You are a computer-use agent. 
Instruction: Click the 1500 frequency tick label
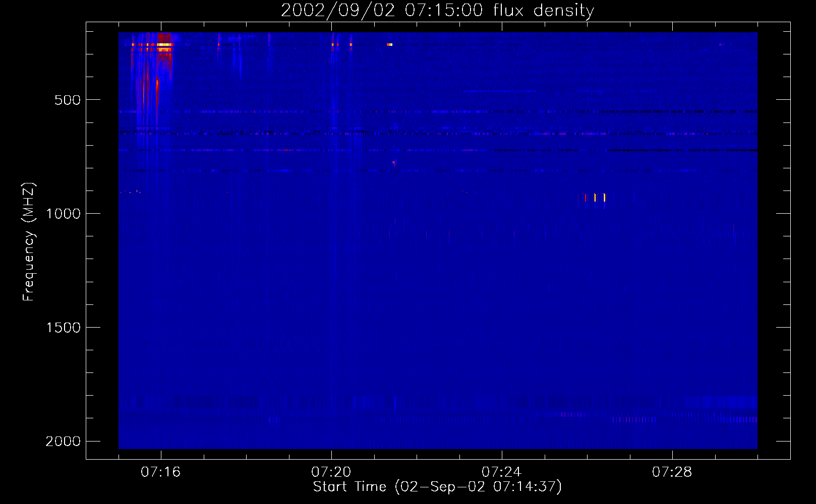[63, 328]
